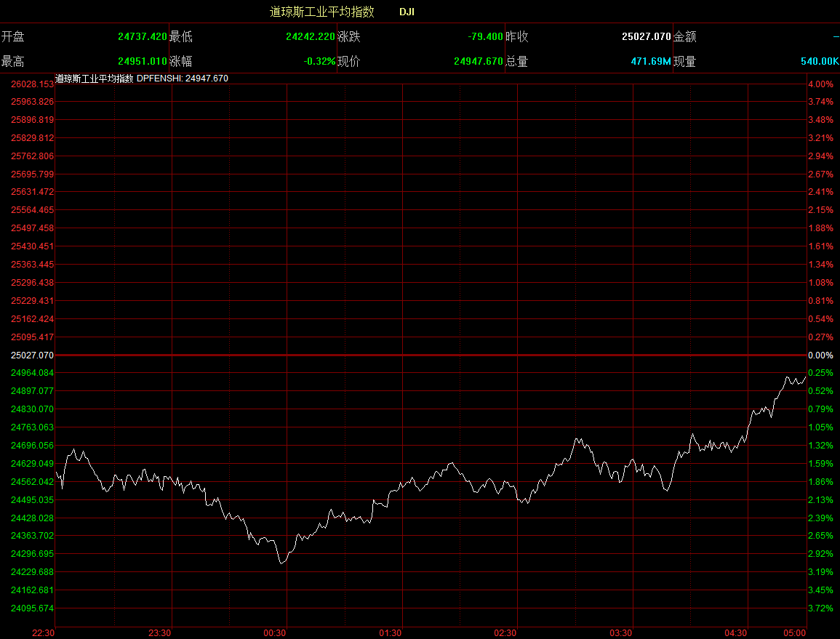Select the 最低 value 24242.220
Viewport: 840px width, 639px height.
311,36
